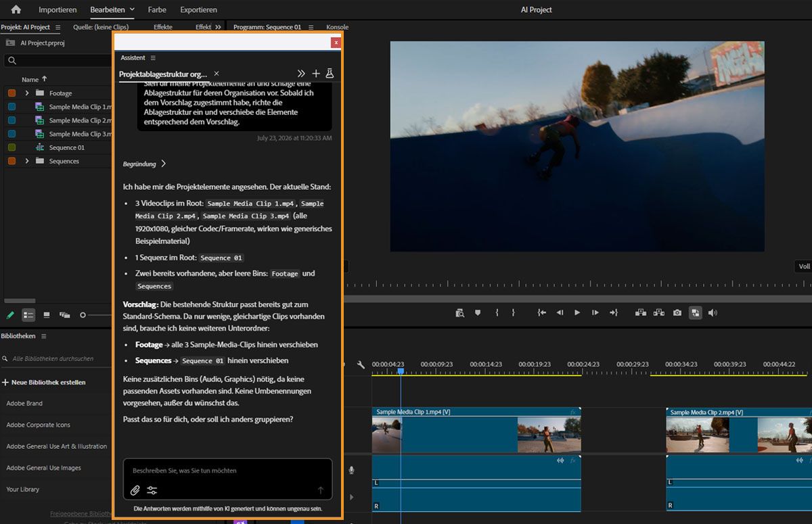This screenshot has height=524, width=812.
Task: Toggle the program monitor audio speaker icon
Action: (x=713, y=312)
